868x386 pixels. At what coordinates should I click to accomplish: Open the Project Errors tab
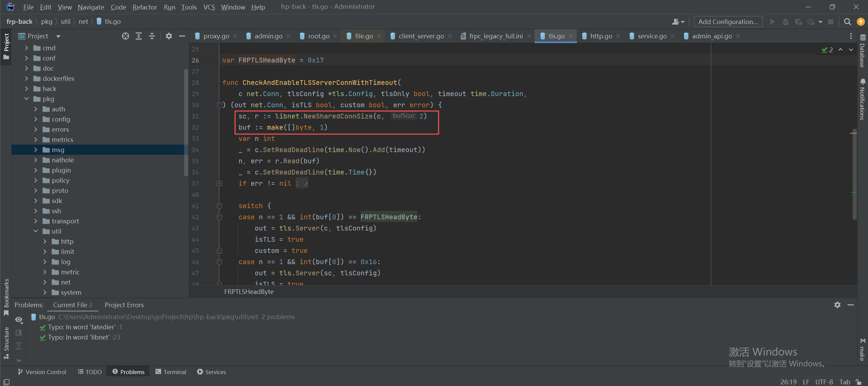[124, 305]
